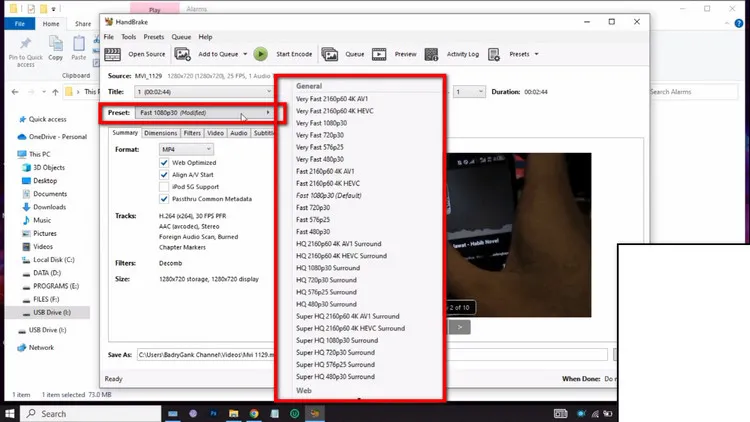Enable the iPod 5G Support checkbox
The height and width of the screenshot is (422, 750).
(164, 187)
